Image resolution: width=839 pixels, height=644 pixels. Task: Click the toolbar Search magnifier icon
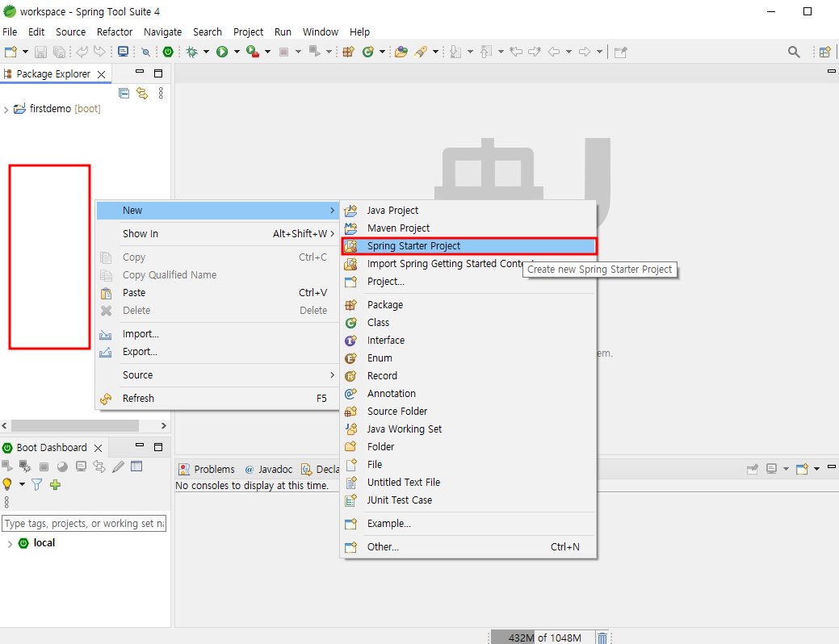click(x=794, y=52)
